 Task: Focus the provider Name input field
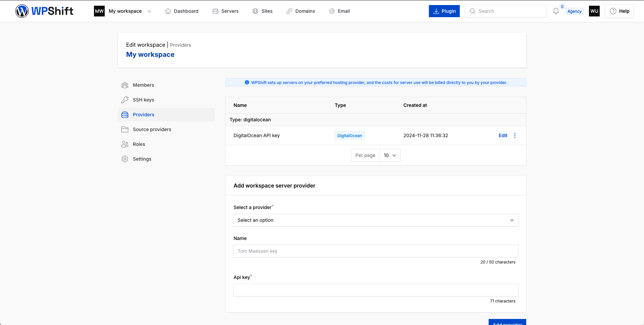(x=376, y=251)
